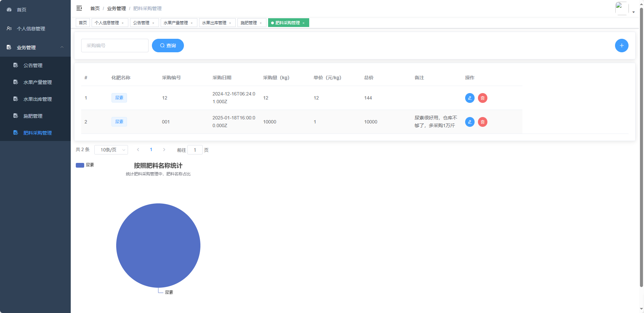Toggle 尿素 legend in pie chart
This screenshot has height=313, width=644.
pyautogui.click(x=85, y=165)
